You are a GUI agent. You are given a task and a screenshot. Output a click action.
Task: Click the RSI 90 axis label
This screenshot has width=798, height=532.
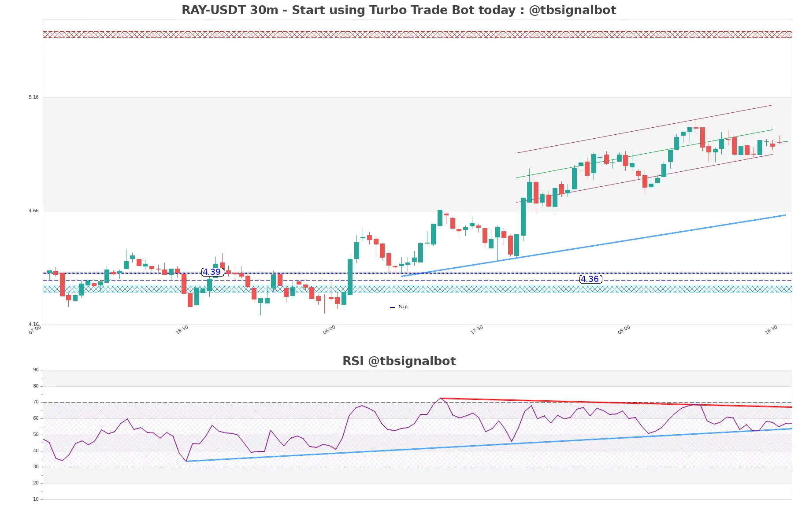[x=36, y=370]
